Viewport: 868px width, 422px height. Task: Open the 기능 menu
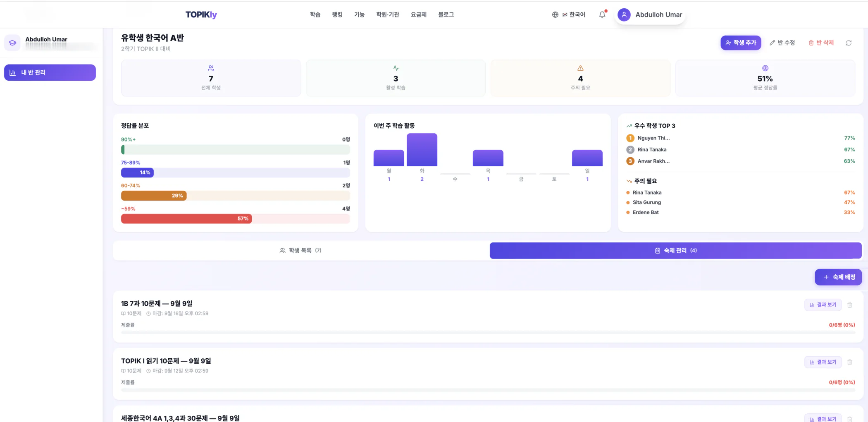coord(359,14)
